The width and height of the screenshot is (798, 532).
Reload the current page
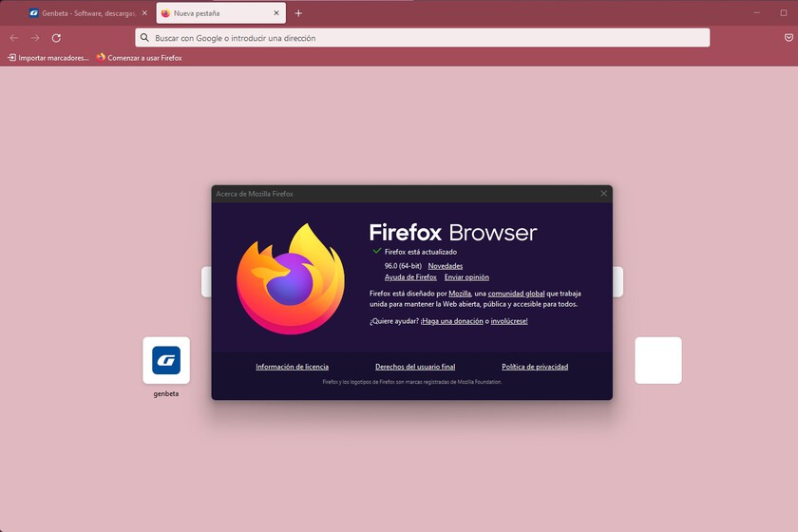pos(56,38)
